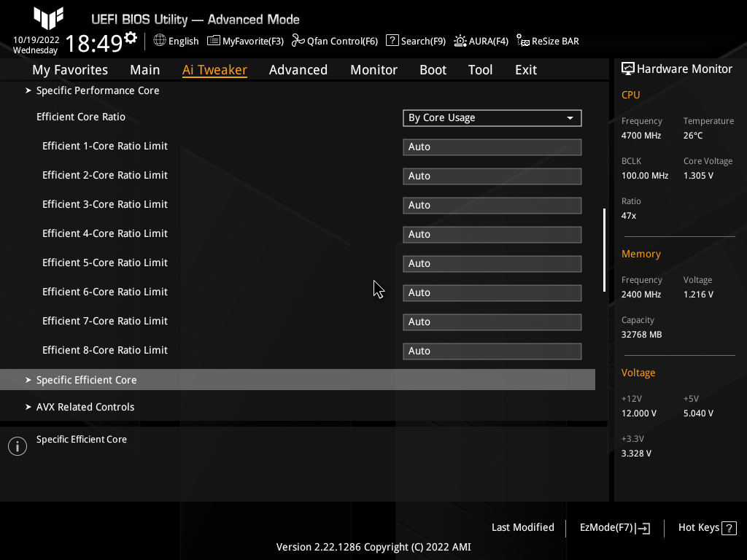Click the info icon next to Specific Efficient Core
747x560 pixels.
pos(18,446)
